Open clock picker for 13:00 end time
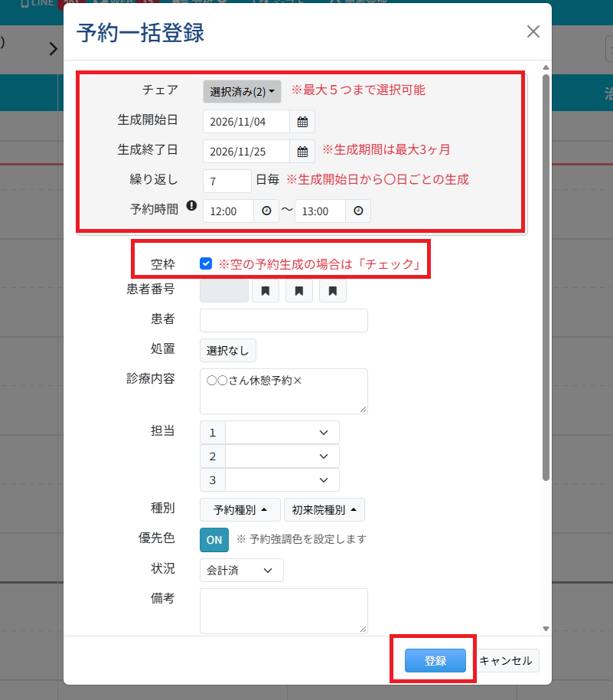This screenshot has height=700, width=613. (358, 211)
